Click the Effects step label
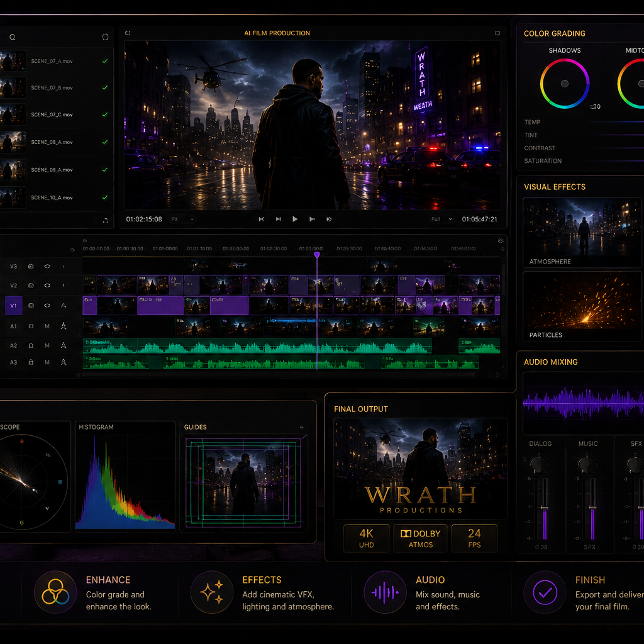This screenshot has width=644, height=644. coord(262,580)
